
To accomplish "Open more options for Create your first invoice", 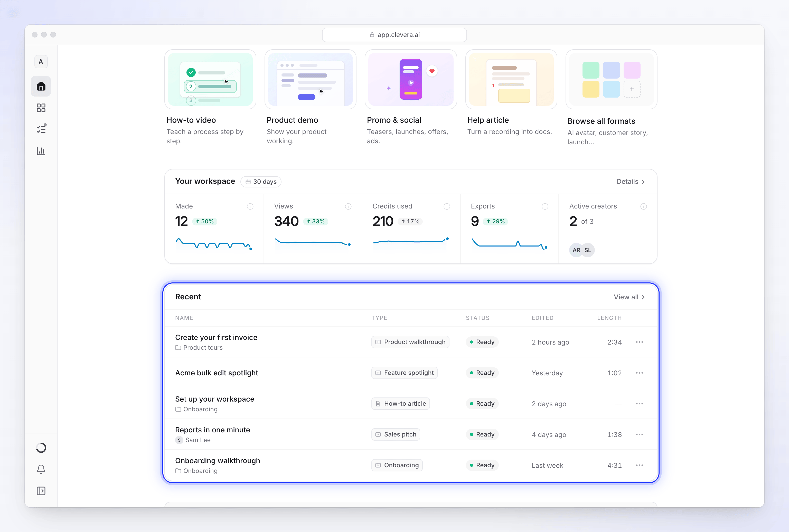I will click(x=639, y=342).
